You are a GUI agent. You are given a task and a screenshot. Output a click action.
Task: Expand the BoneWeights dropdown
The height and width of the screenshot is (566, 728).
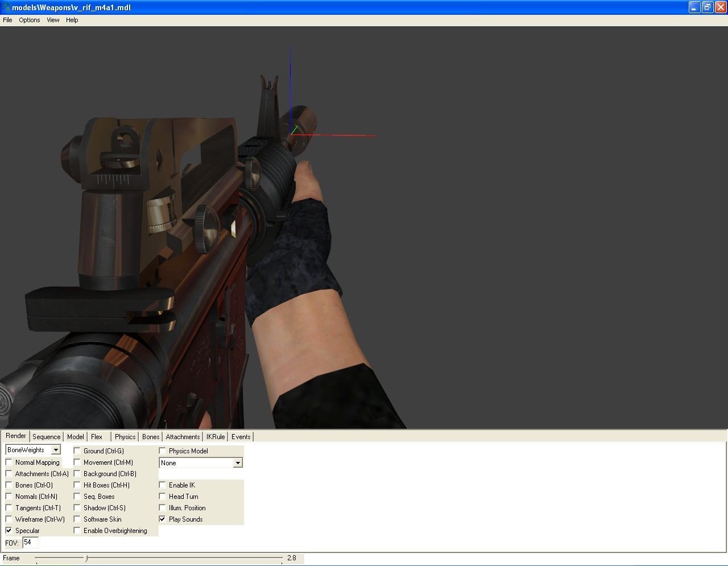56,450
